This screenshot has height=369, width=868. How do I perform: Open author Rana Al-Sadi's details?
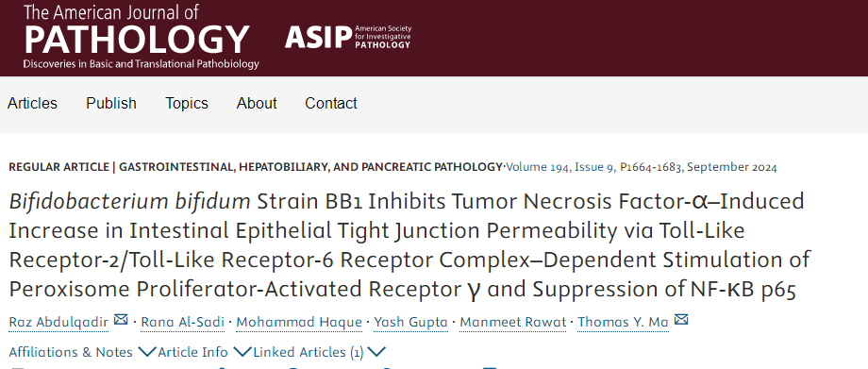click(183, 323)
